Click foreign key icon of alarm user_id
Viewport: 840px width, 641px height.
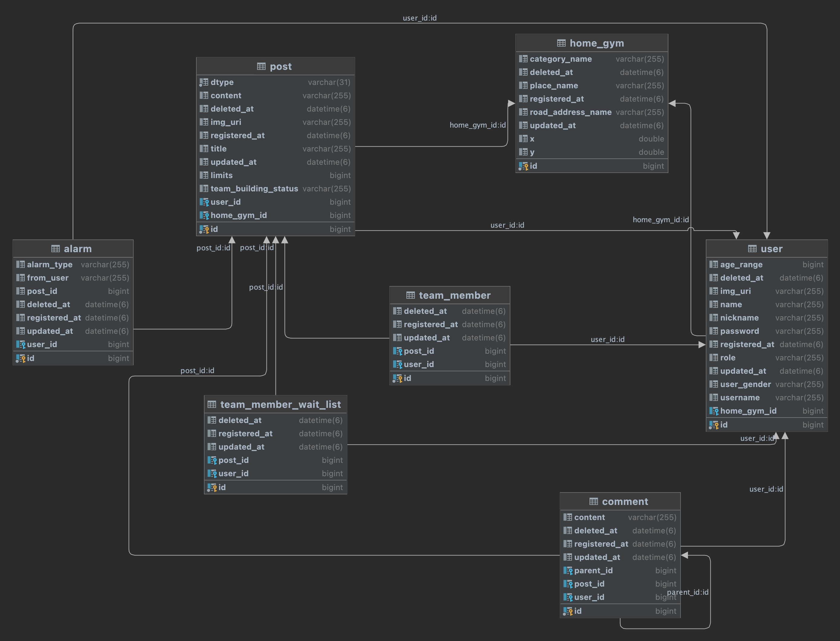[x=20, y=345]
